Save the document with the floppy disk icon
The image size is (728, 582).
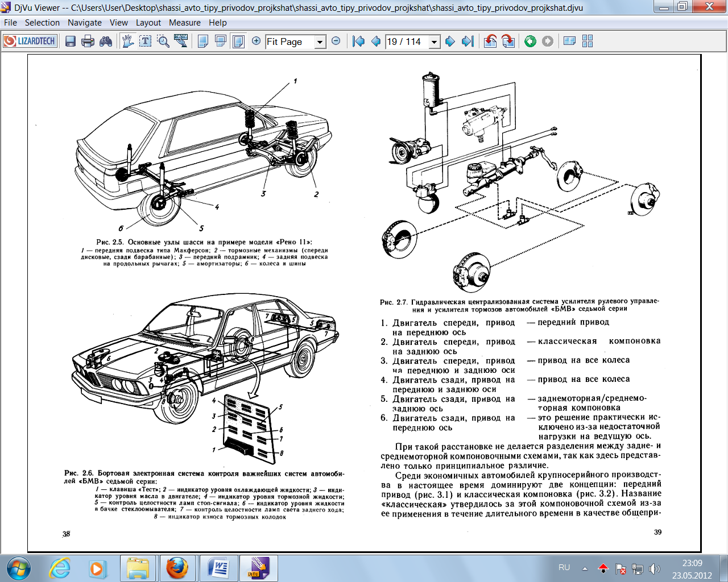[70, 41]
